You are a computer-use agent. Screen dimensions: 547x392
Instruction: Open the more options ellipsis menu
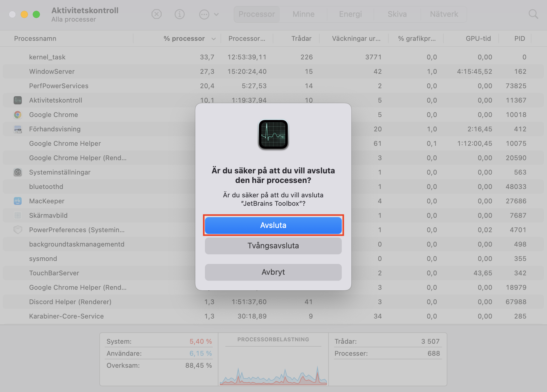pos(209,14)
